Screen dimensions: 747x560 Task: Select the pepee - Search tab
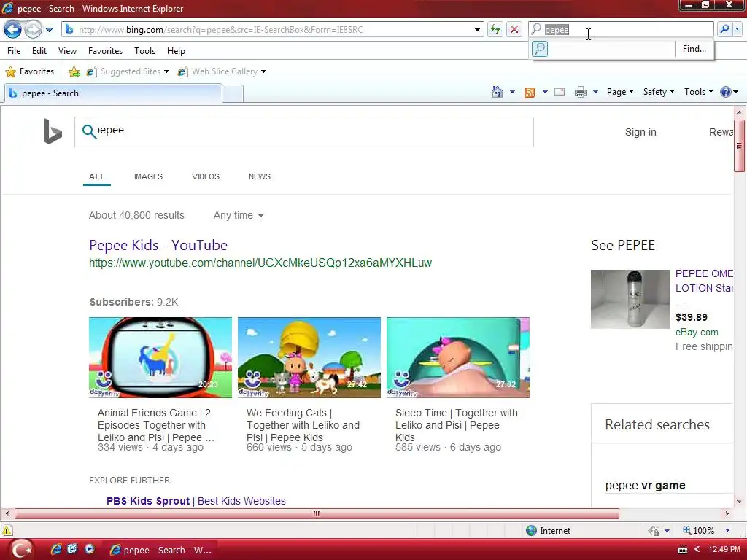coord(113,93)
